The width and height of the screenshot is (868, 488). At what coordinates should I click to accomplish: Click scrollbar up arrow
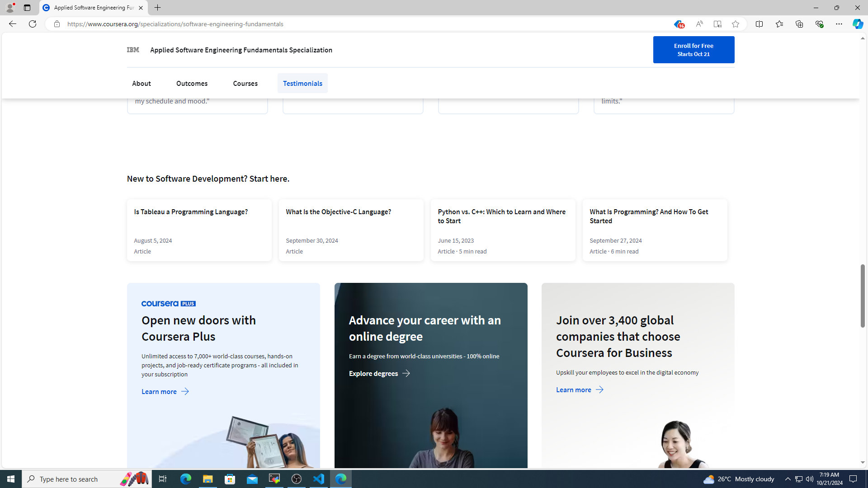click(x=863, y=38)
